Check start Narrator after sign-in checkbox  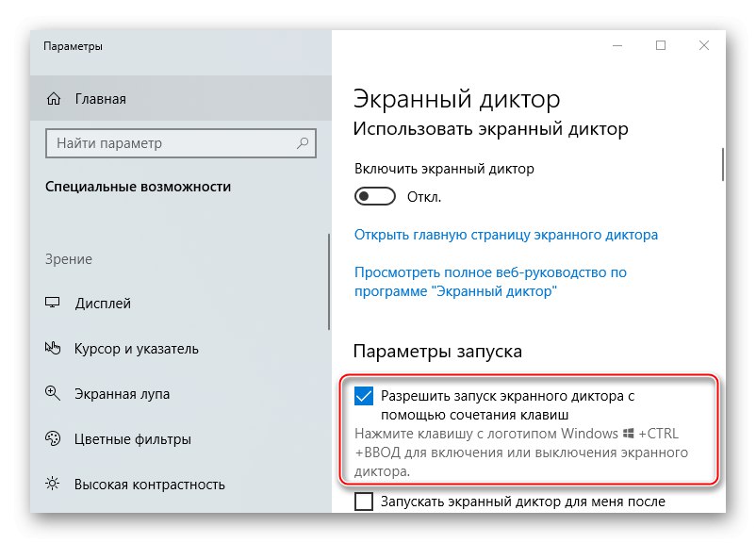click(x=364, y=502)
